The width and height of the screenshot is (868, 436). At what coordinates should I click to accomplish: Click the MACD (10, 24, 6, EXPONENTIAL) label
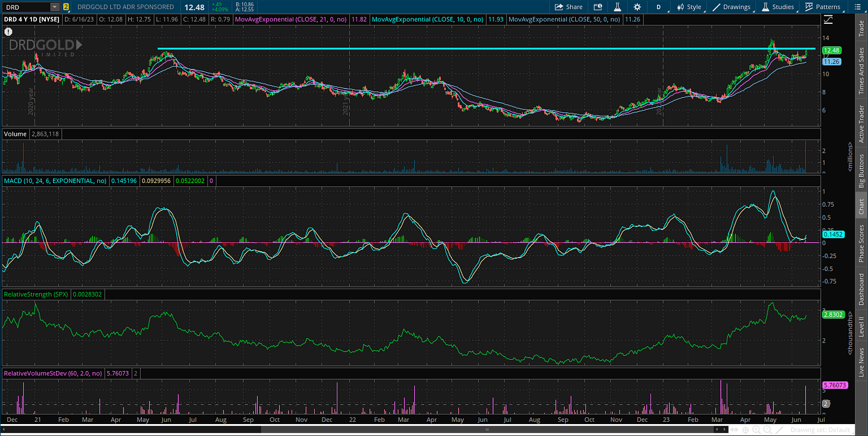[x=55, y=180]
